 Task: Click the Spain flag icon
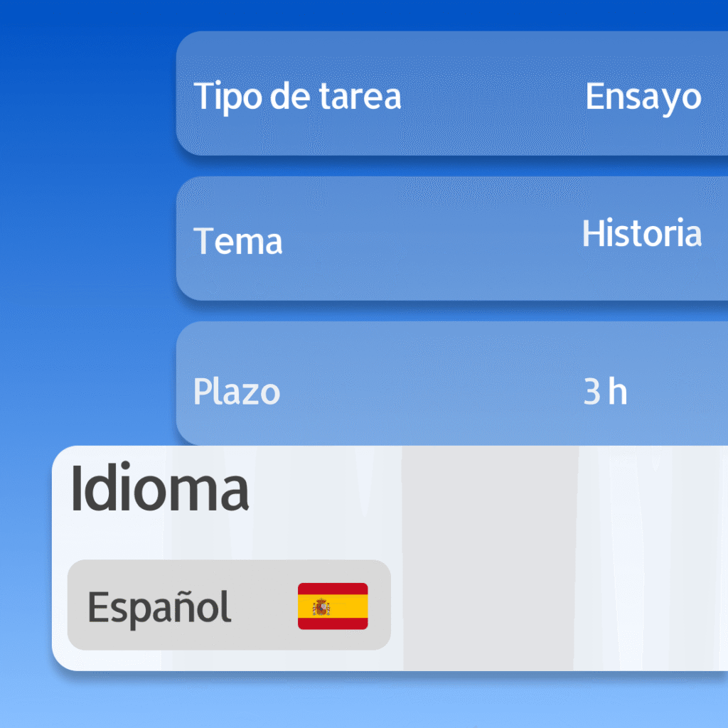click(333, 606)
